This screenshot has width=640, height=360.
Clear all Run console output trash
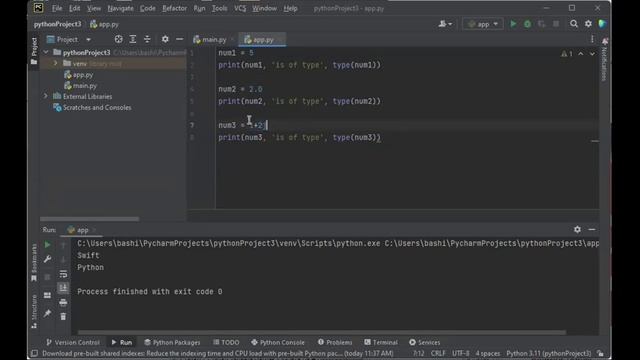[63, 316]
